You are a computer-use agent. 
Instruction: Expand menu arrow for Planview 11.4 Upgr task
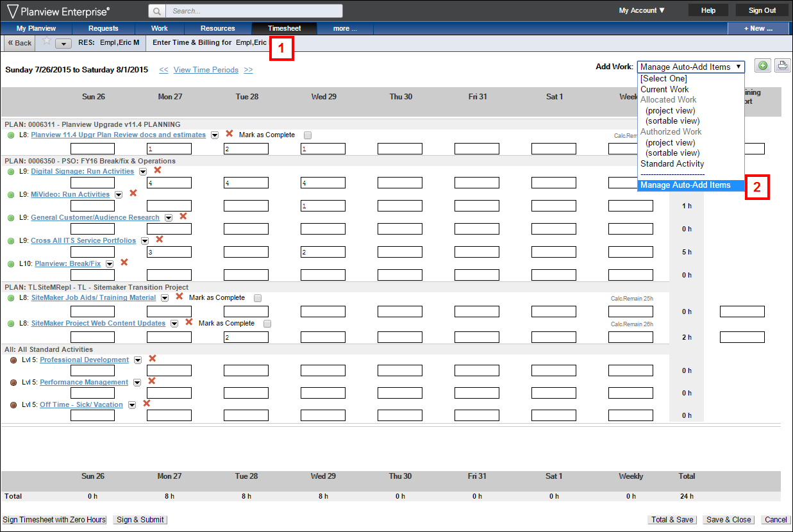[215, 135]
